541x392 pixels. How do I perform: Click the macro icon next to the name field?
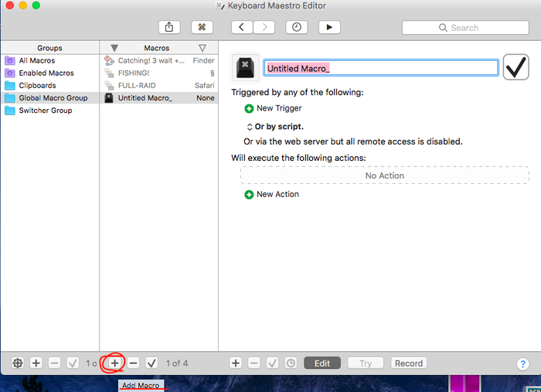(x=245, y=67)
